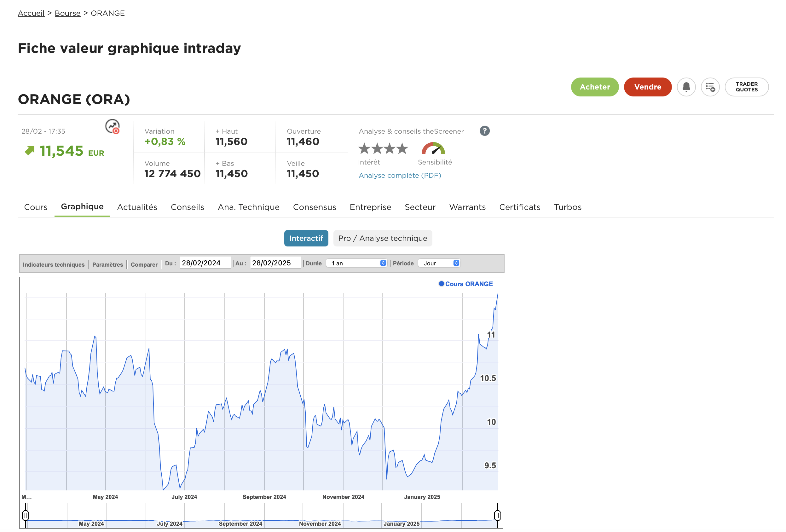Open the Cours tab
The width and height of the screenshot is (786, 532).
click(x=36, y=207)
